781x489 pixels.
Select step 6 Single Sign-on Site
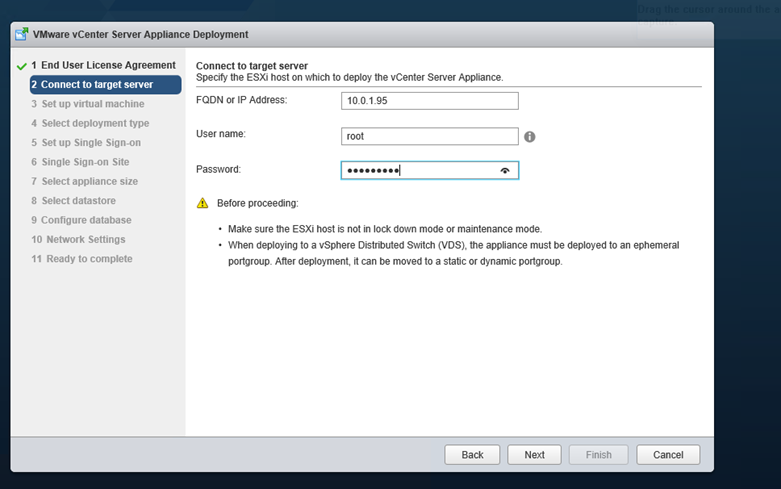(80, 162)
